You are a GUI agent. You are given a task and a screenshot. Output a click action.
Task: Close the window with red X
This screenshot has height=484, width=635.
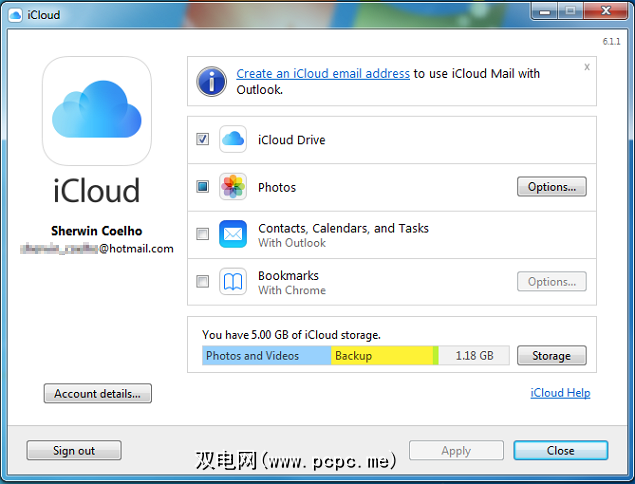click(x=605, y=11)
